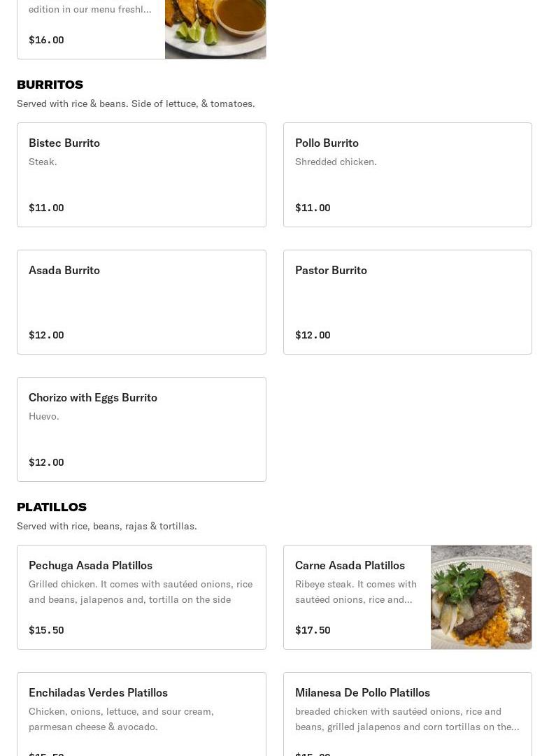Click the Carne Asada Platillos title

(x=350, y=565)
